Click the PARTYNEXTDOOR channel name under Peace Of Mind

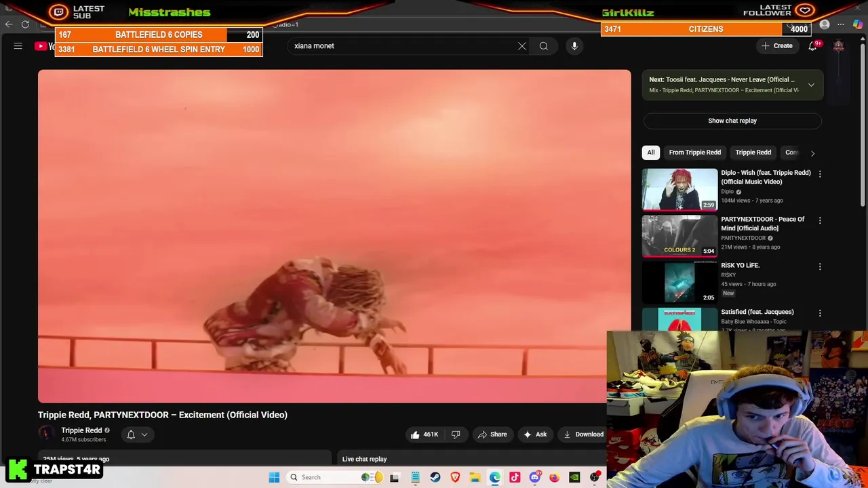pyautogui.click(x=743, y=238)
